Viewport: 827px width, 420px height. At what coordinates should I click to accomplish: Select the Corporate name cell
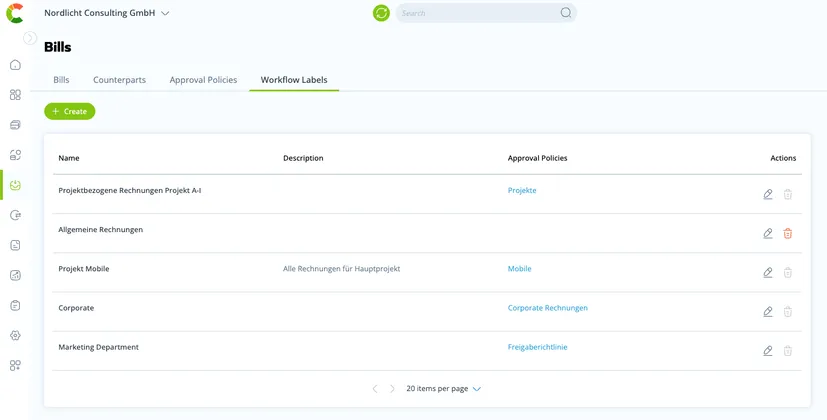coord(76,308)
